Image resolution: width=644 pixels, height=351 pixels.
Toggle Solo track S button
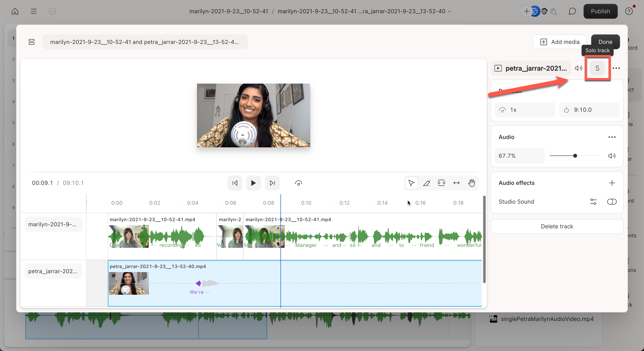coord(597,68)
